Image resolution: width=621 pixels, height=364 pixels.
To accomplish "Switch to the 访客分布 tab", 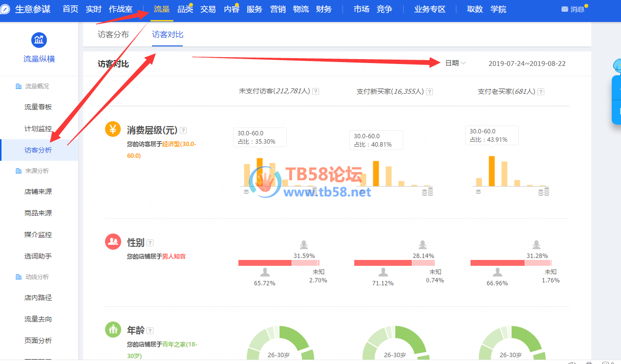I will pos(113,35).
